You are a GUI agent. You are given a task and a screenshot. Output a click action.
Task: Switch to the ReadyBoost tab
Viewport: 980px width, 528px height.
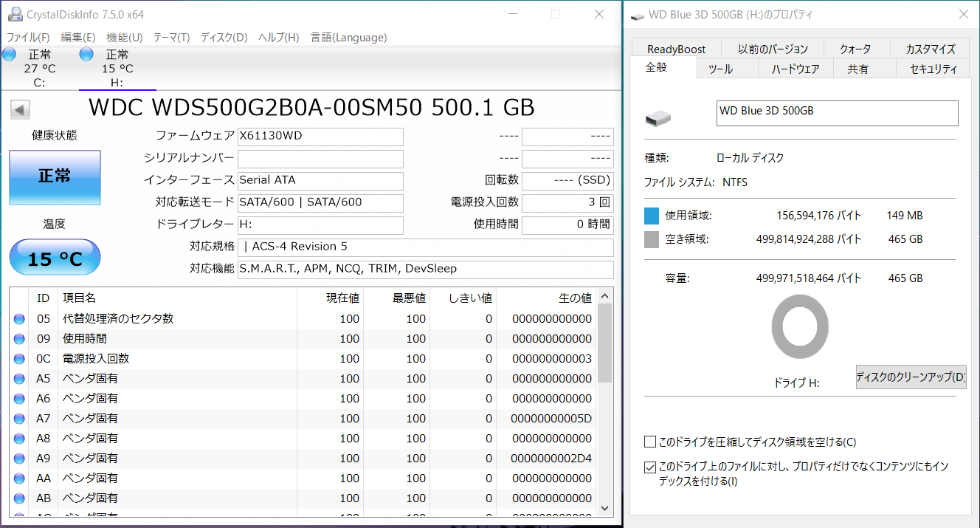click(676, 49)
